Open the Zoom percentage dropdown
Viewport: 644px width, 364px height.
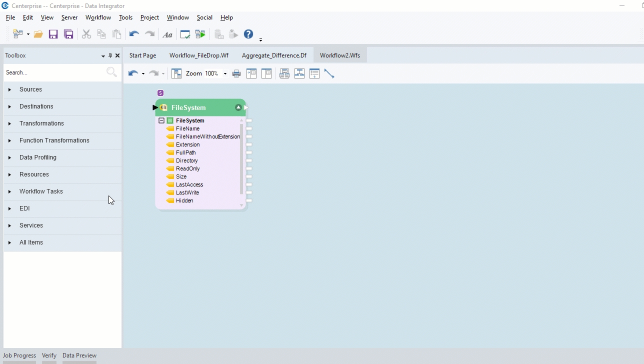click(225, 73)
